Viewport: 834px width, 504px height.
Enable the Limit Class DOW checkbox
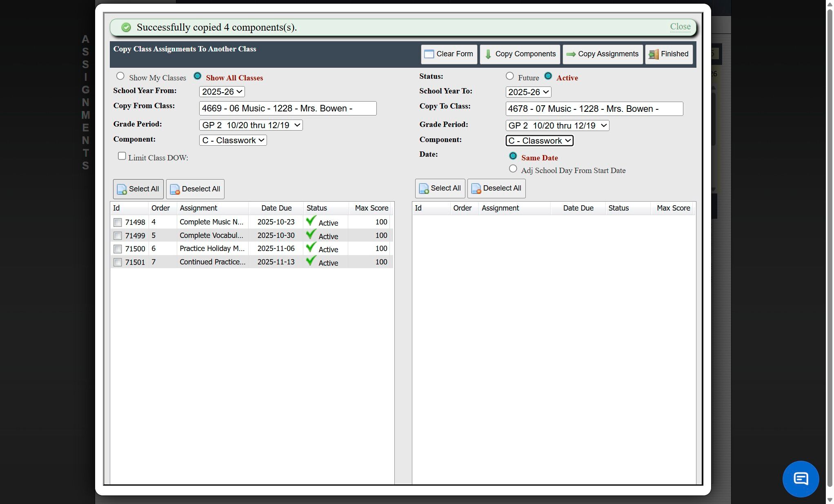(122, 156)
